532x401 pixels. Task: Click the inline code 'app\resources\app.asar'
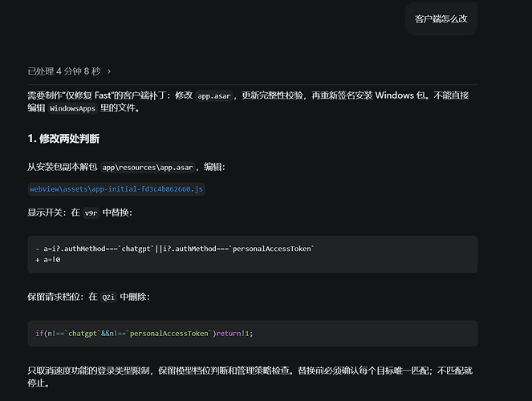point(148,168)
